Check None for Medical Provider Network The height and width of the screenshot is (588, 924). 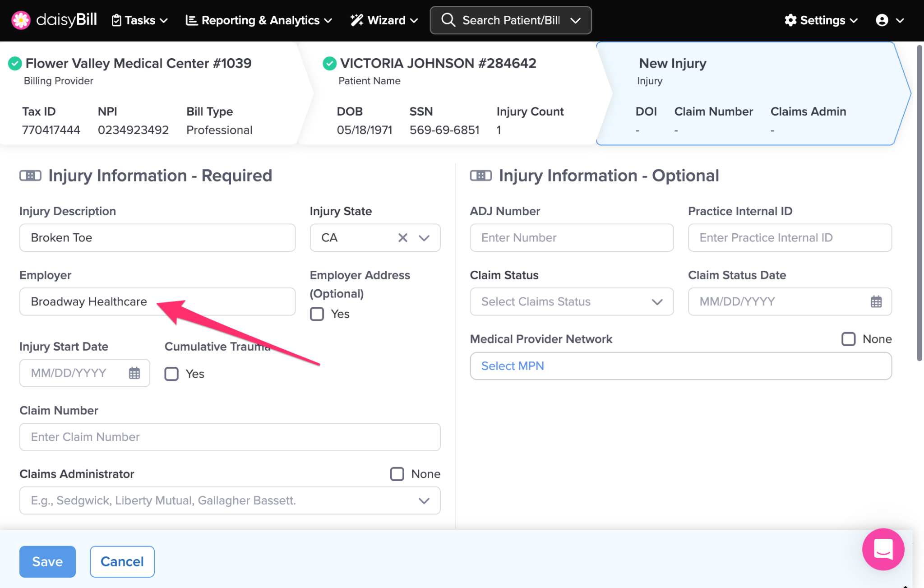click(x=848, y=339)
